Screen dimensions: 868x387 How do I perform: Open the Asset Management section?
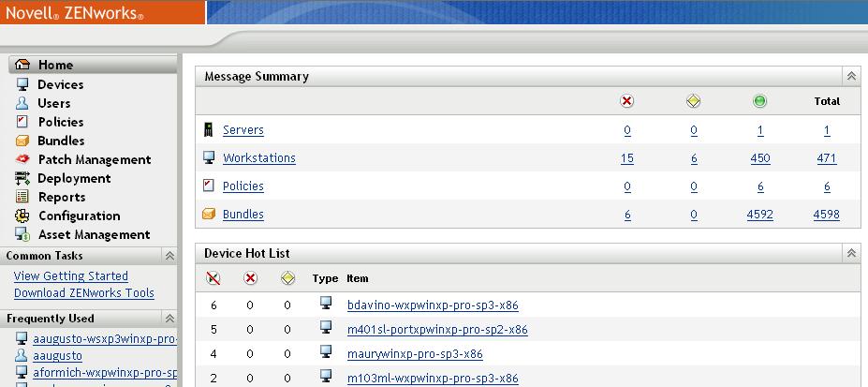coord(95,235)
